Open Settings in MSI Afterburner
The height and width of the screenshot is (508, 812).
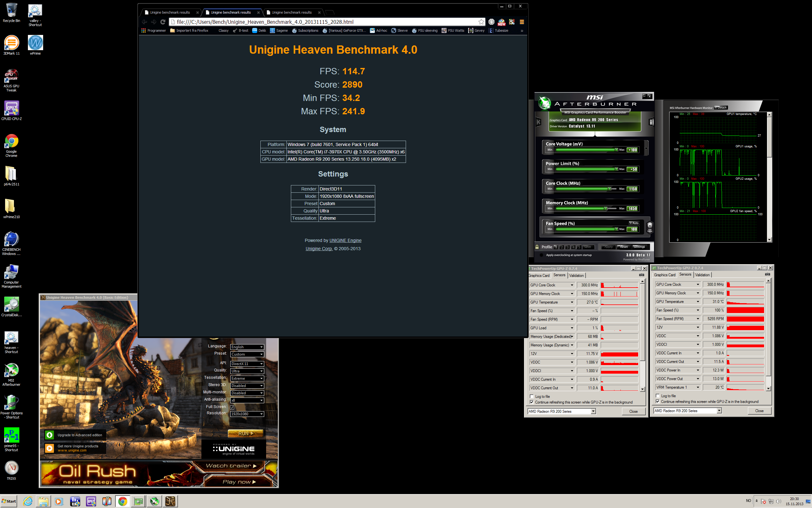tap(639, 247)
